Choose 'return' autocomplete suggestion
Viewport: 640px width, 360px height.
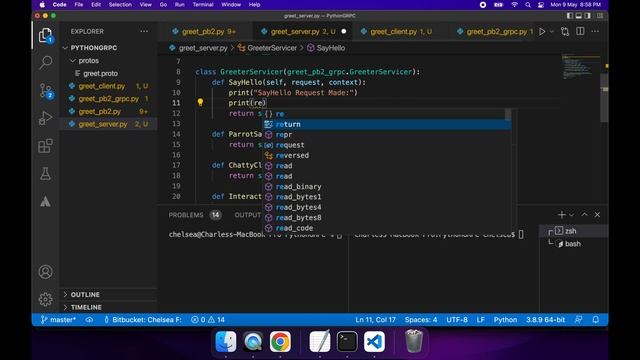tap(386, 124)
